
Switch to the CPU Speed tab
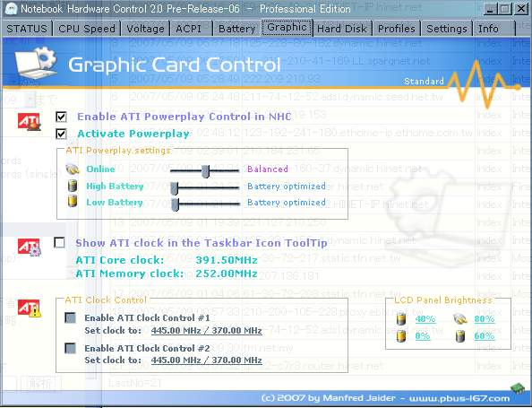tap(87, 29)
